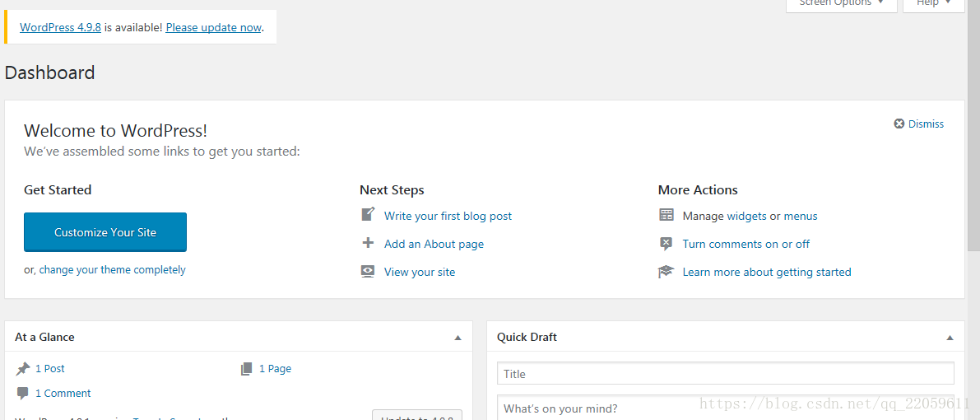Click the Get Started heading

pyautogui.click(x=58, y=189)
